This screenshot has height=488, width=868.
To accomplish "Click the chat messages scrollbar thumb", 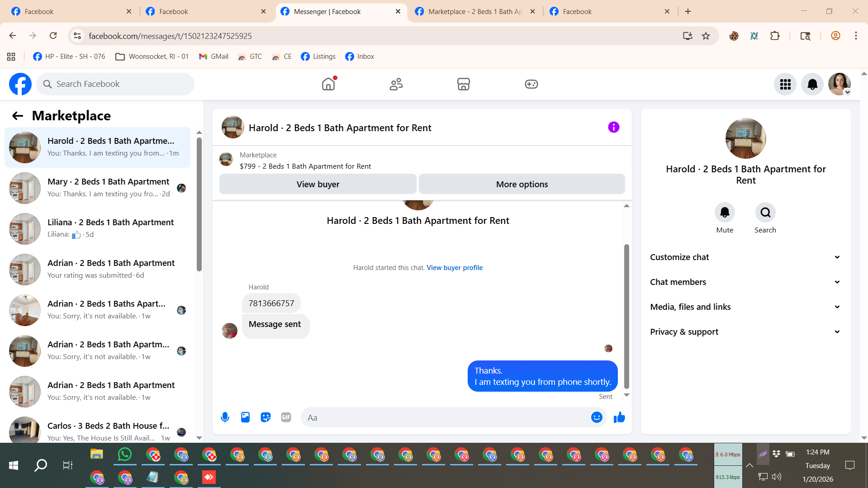I will [626, 316].
